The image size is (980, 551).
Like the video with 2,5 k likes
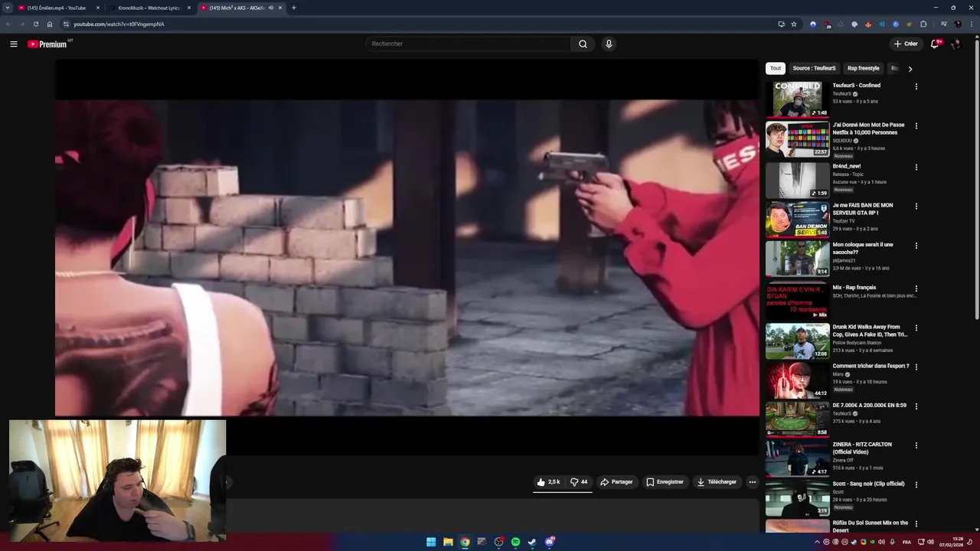(548, 482)
